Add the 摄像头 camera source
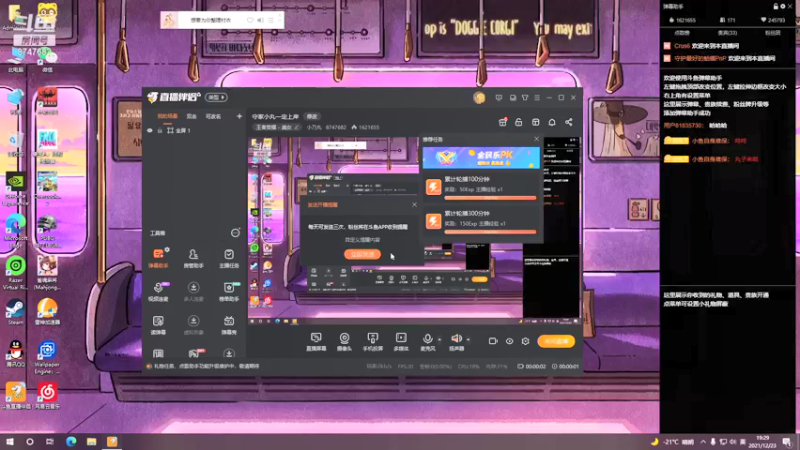Image resolution: width=800 pixels, height=450 pixels. 344,341
